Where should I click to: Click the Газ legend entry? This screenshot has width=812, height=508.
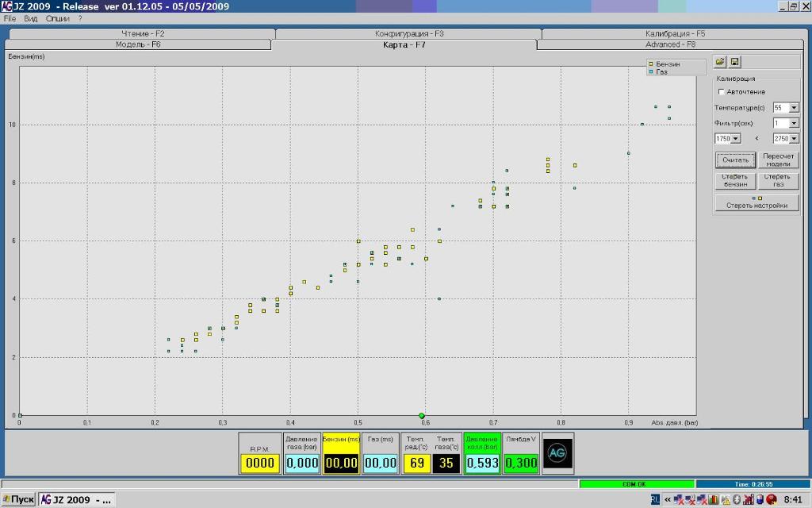click(x=658, y=71)
